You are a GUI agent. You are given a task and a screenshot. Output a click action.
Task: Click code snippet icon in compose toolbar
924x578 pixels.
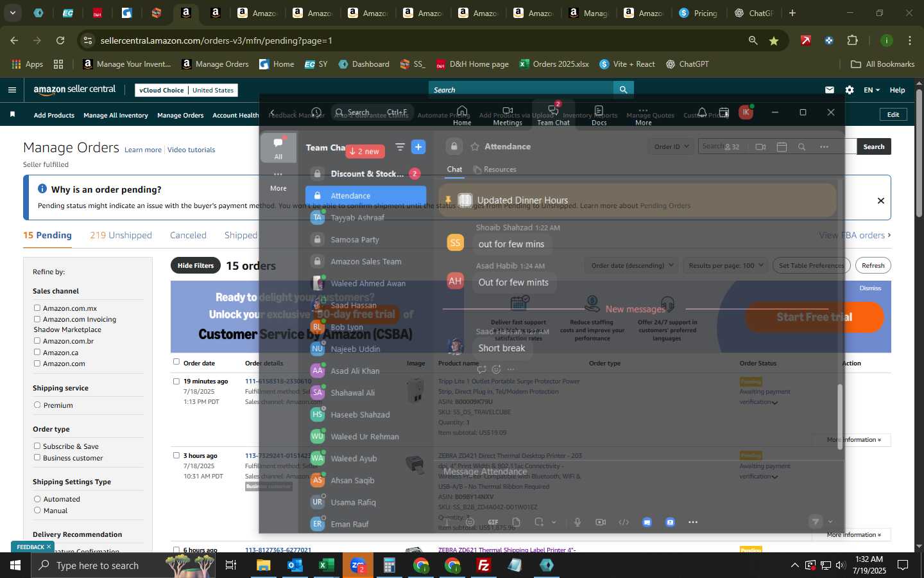624,522
